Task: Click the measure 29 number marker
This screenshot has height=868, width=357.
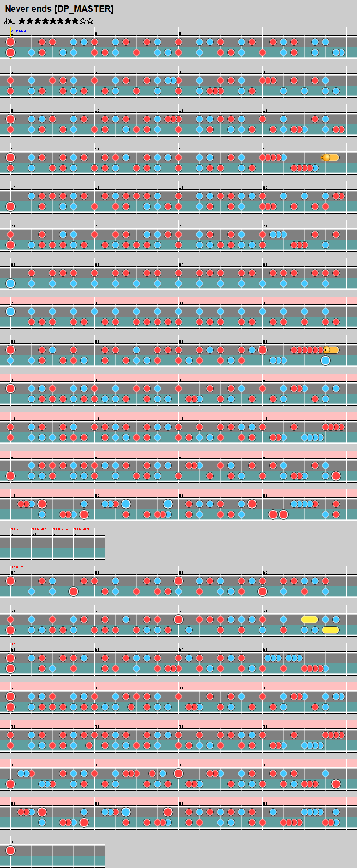Action: (x=13, y=303)
